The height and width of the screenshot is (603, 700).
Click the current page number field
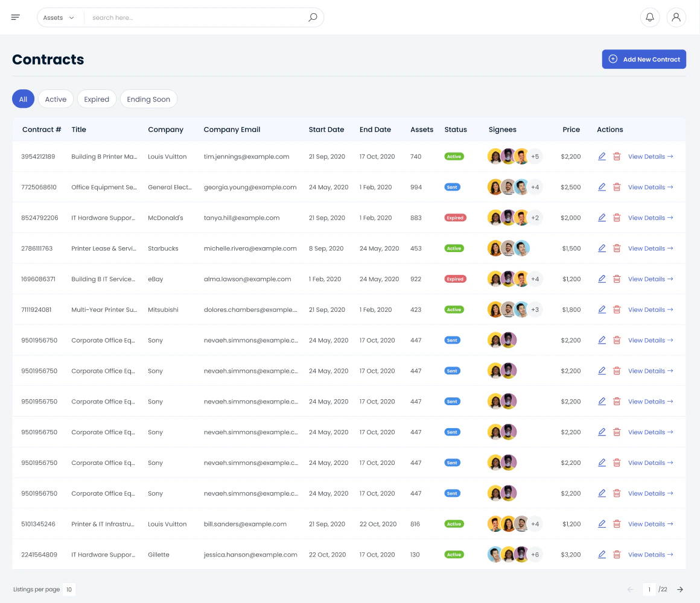pyautogui.click(x=649, y=590)
